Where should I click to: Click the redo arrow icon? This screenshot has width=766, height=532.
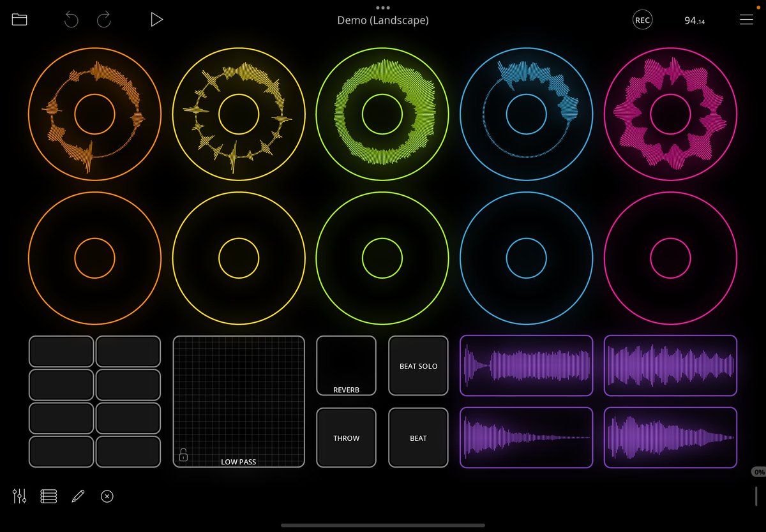coord(104,20)
